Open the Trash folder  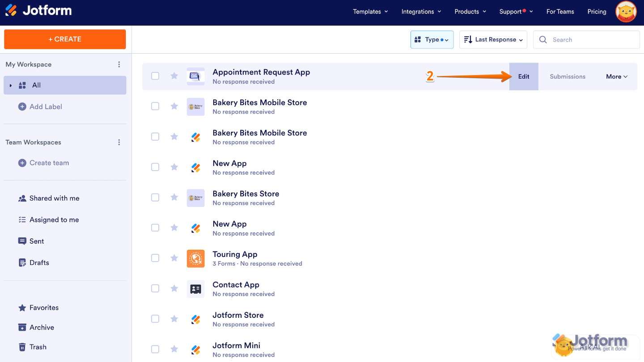pyautogui.click(x=38, y=347)
